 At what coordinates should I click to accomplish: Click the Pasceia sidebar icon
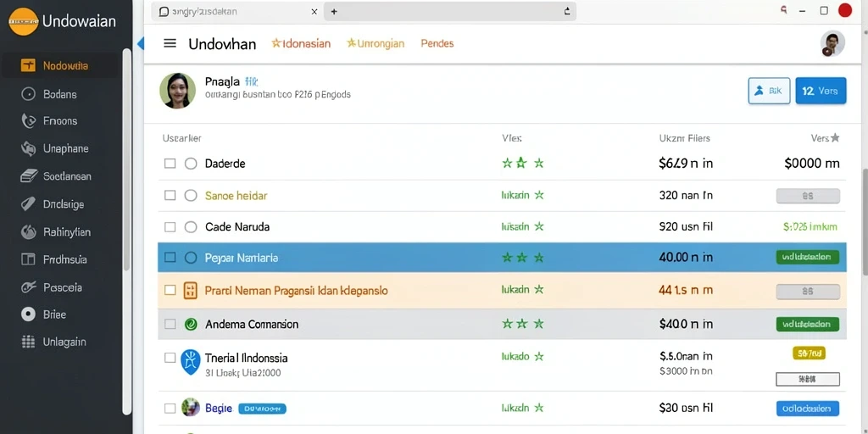coord(28,287)
